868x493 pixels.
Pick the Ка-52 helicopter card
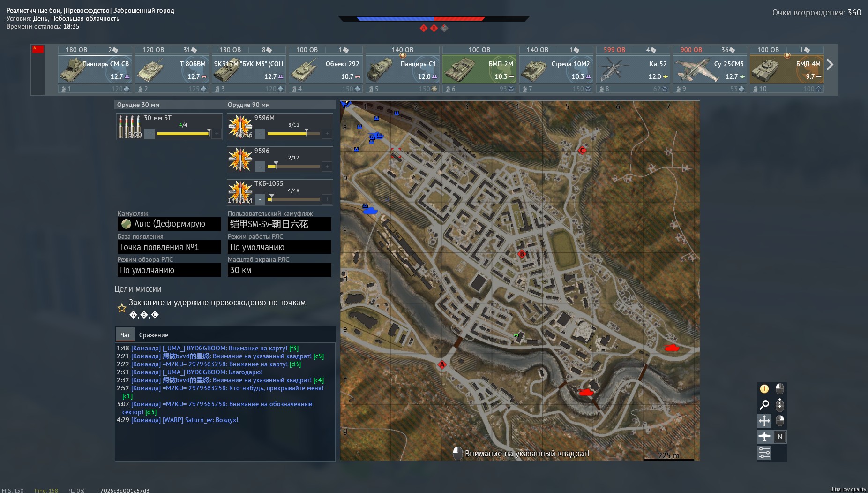tap(633, 69)
